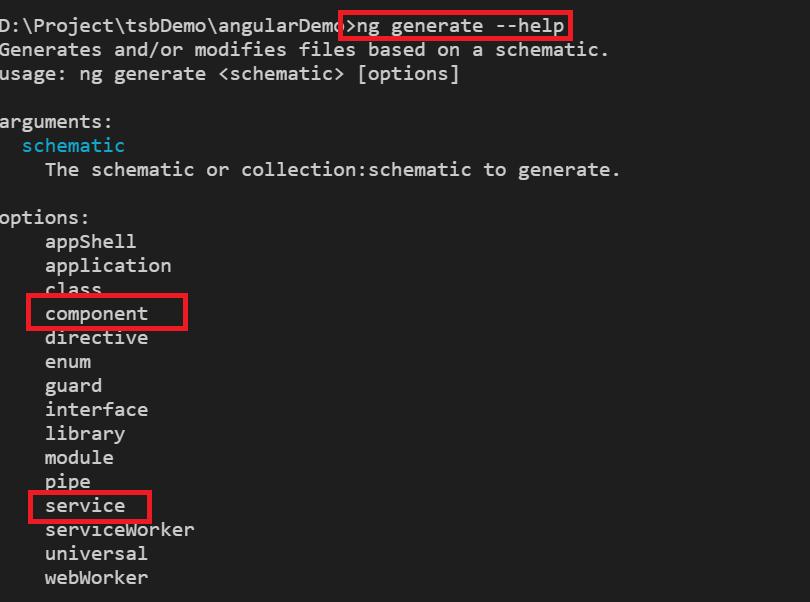Click the 'interface' option text
Screen dimensions: 810x602
pos(97,409)
